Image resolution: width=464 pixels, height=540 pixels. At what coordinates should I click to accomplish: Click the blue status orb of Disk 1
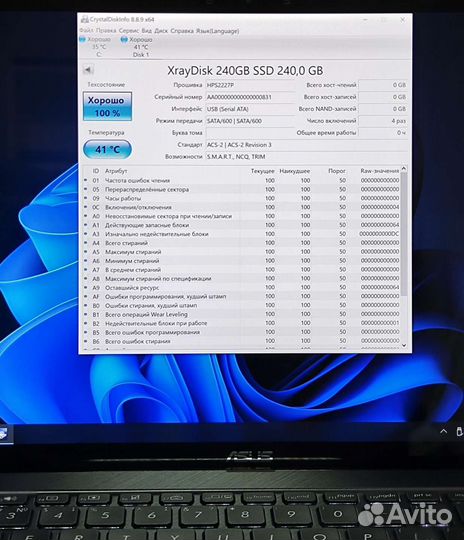point(124,40)
